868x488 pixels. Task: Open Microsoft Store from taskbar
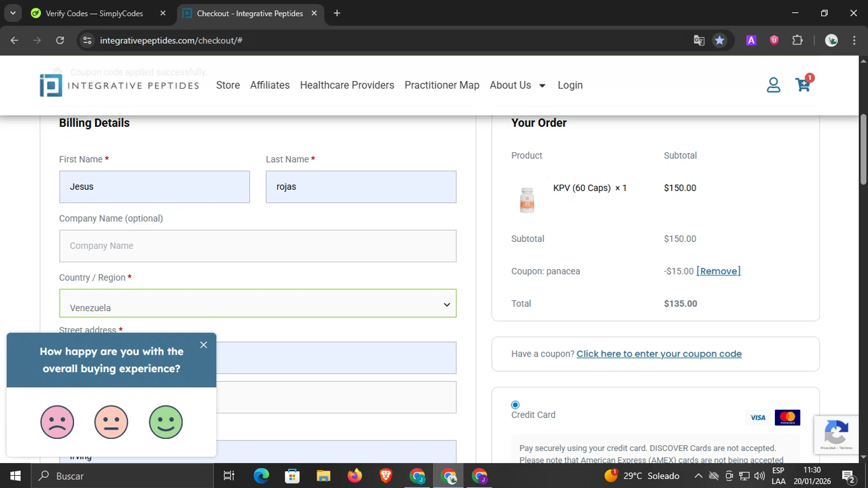pos(292,476)
